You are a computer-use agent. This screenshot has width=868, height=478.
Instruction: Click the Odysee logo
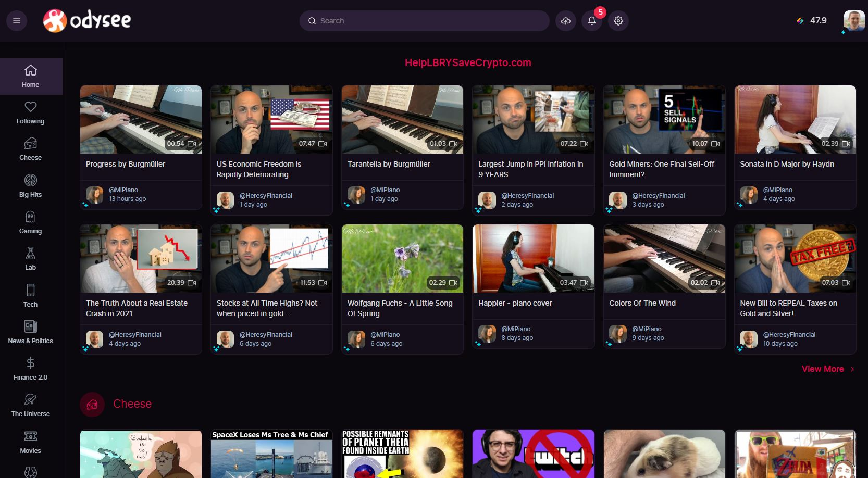pyautogui.click(x=87, y=21)
